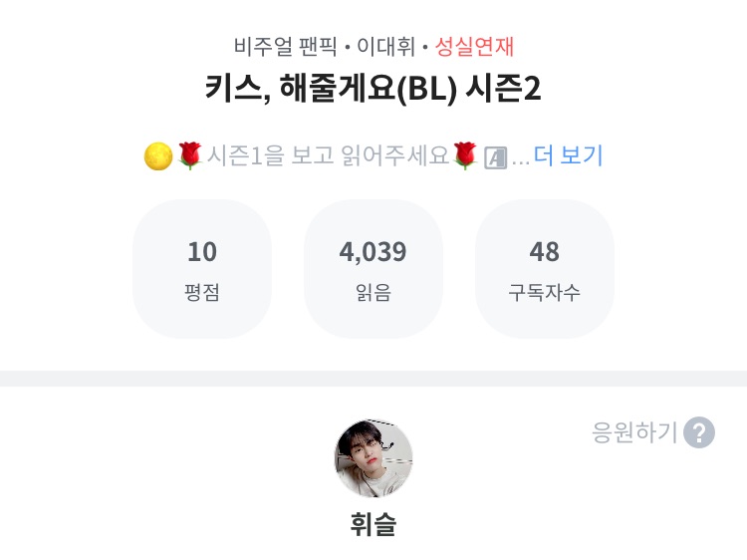Image resolution: width=747 pixels, height=560 pixels.
Task: Click the rose emoji after 읽어주세요
Action: coord(465,156)
